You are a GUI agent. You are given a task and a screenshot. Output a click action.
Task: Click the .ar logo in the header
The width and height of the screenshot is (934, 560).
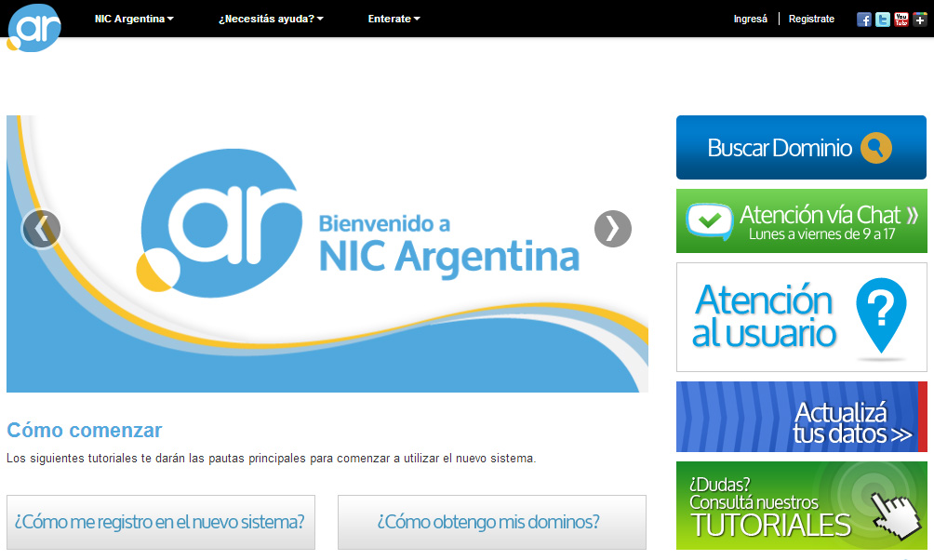click(x=33, y=27)
